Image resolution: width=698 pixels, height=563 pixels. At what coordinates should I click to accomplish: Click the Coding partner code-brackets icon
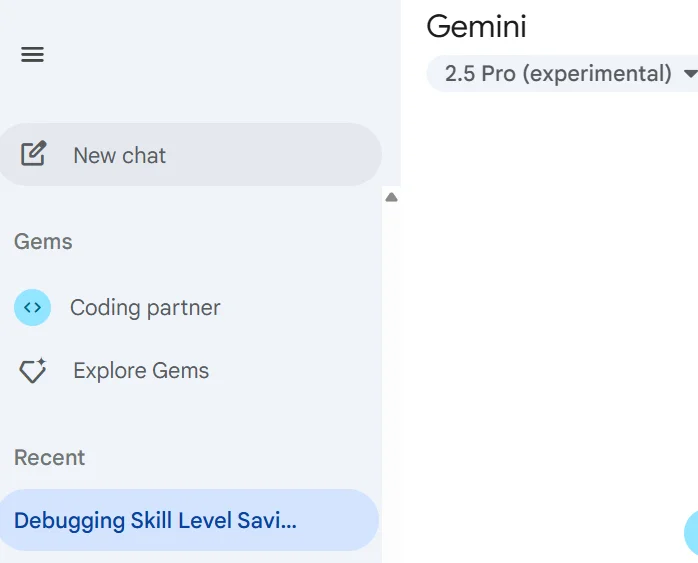32,308
